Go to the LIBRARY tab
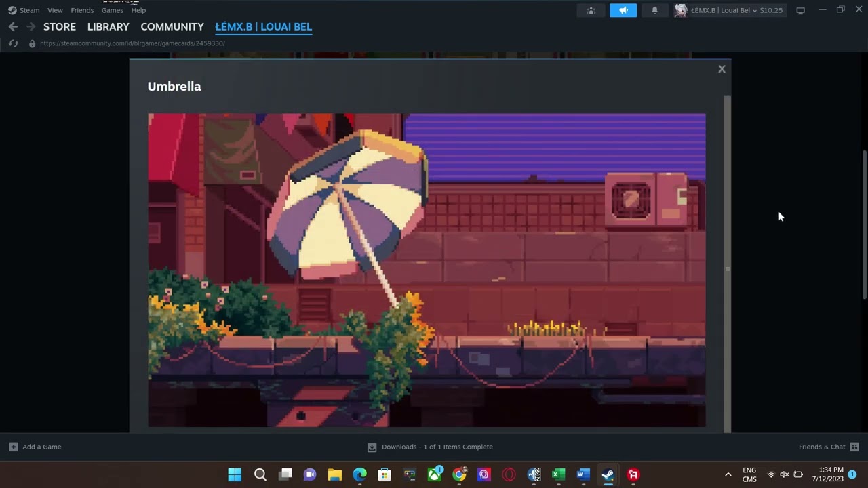Image resolution: width=868 pixels, height=488 pixels. click(108, 26)
